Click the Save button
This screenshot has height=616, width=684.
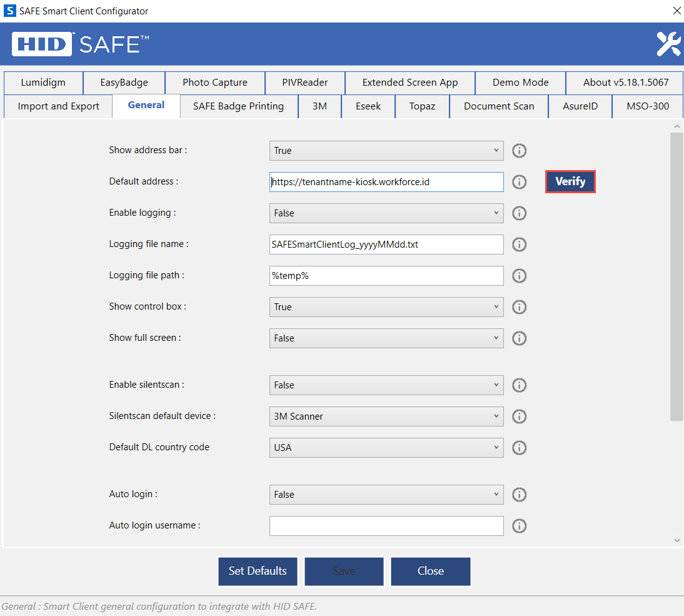pos(344,571)
